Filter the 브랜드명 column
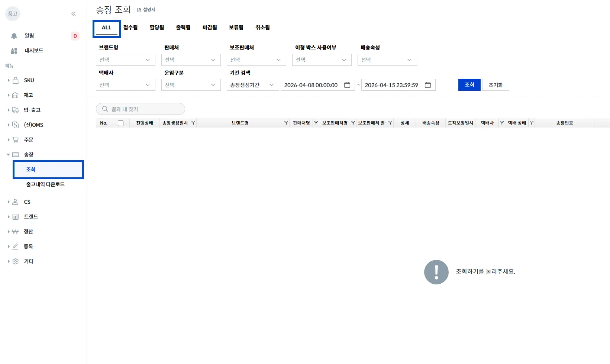Image resolution: width=610 pixels, height=364 pixels. click(286, 123)
